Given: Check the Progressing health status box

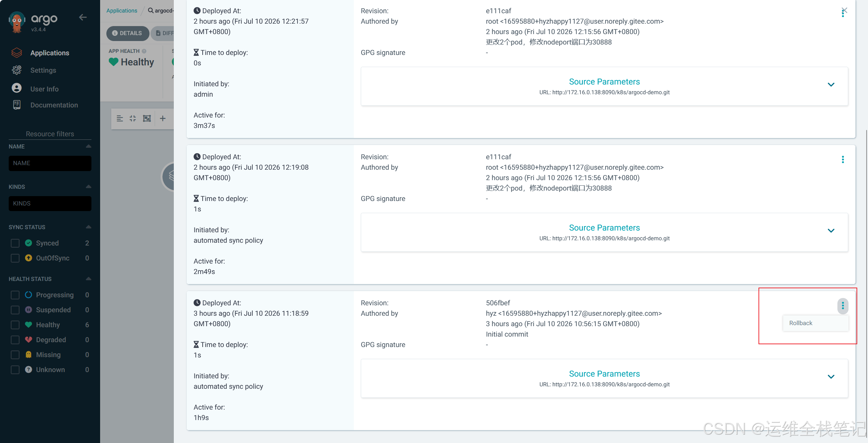Looking at the screenshot, I should 15,295.
